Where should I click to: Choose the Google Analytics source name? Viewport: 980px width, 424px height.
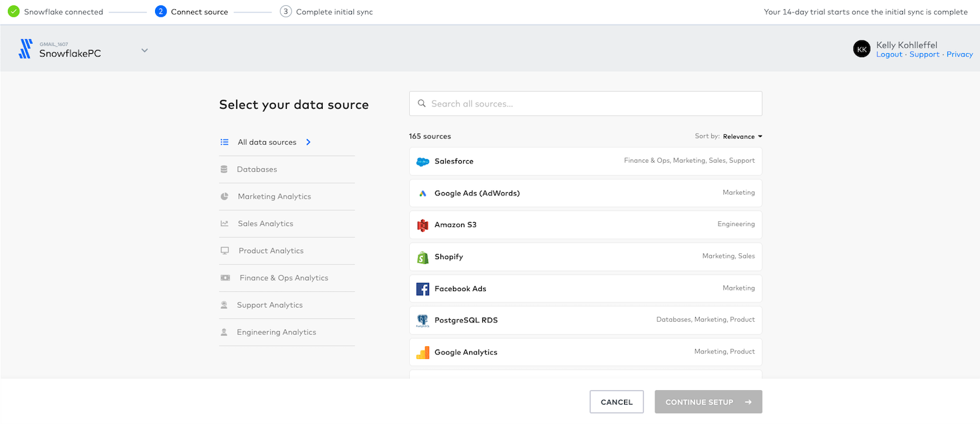[466, 352]
